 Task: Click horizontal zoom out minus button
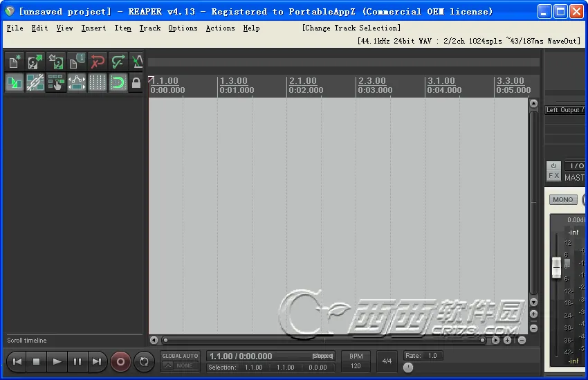coord(522,341)
